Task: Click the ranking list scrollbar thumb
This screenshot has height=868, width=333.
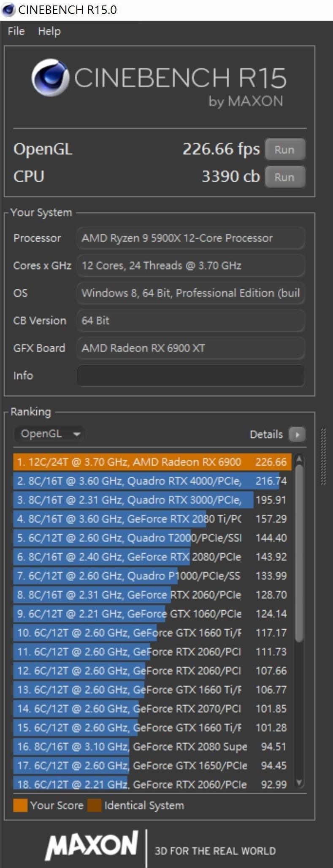Action: click(x=299, y=553)
